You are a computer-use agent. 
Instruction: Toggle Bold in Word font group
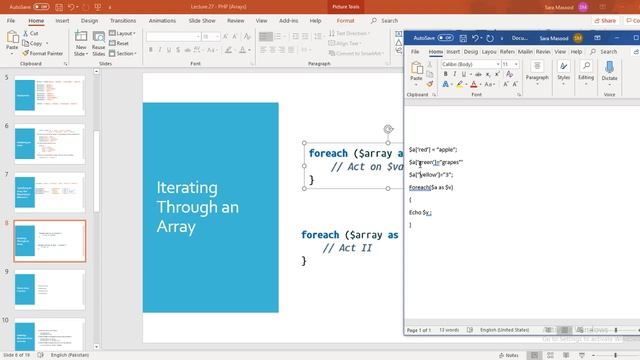(x=445, y=74)
